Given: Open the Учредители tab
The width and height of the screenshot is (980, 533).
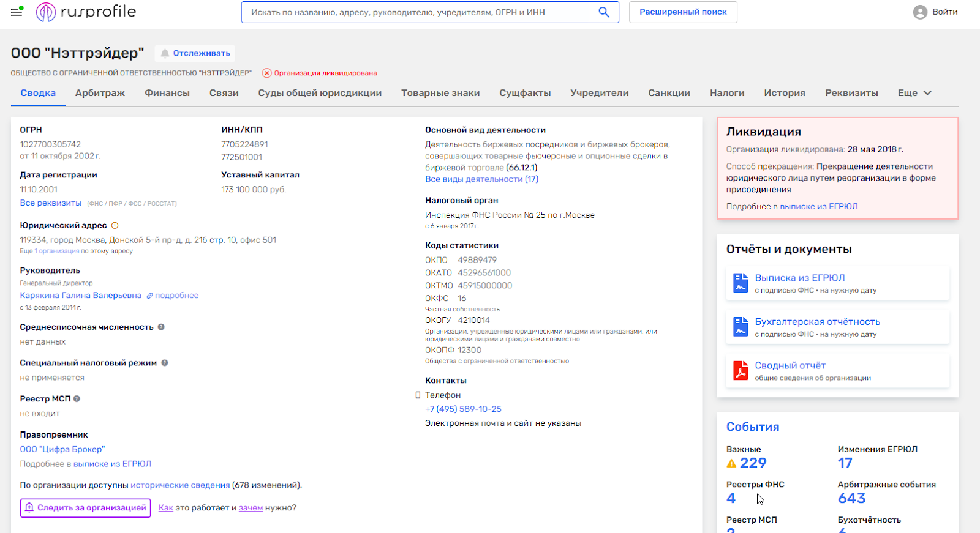Looking at the screenshot, I should tap(600, 93).
